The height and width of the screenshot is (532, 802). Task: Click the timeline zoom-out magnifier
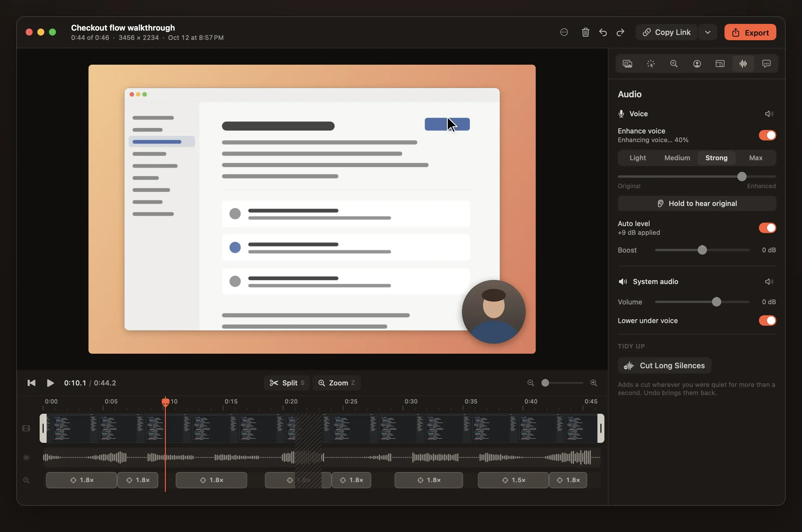coord(531,383)
